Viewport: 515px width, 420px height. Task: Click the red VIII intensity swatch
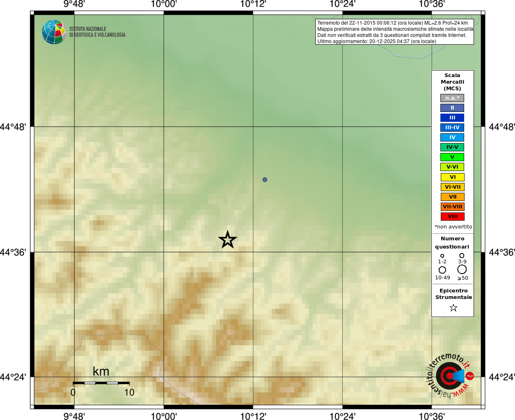pyautogui.click(x=452, y=217)
